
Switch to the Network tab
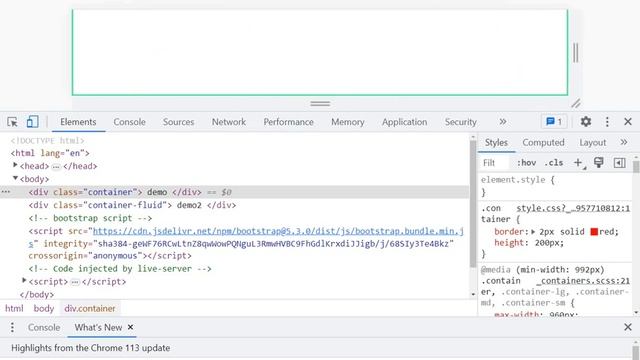coord(229,122)
